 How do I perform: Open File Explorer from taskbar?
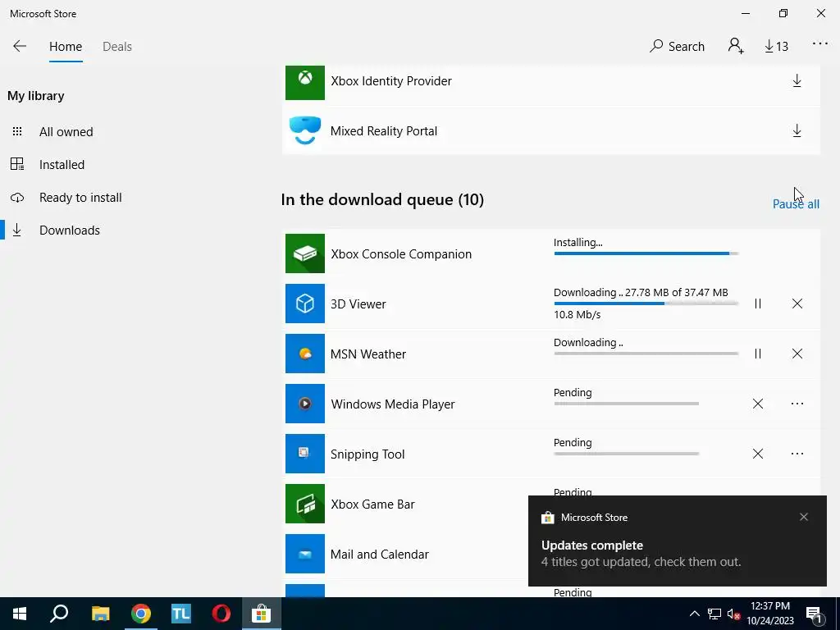pyautogui.click(x=100, y=614)
